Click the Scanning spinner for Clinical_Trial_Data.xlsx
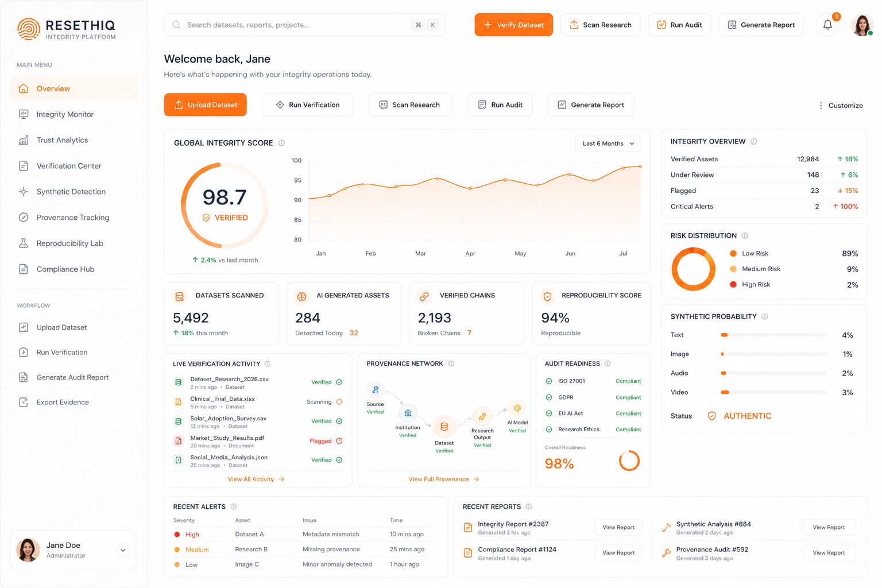882x588 pixels. coord(339,402)
